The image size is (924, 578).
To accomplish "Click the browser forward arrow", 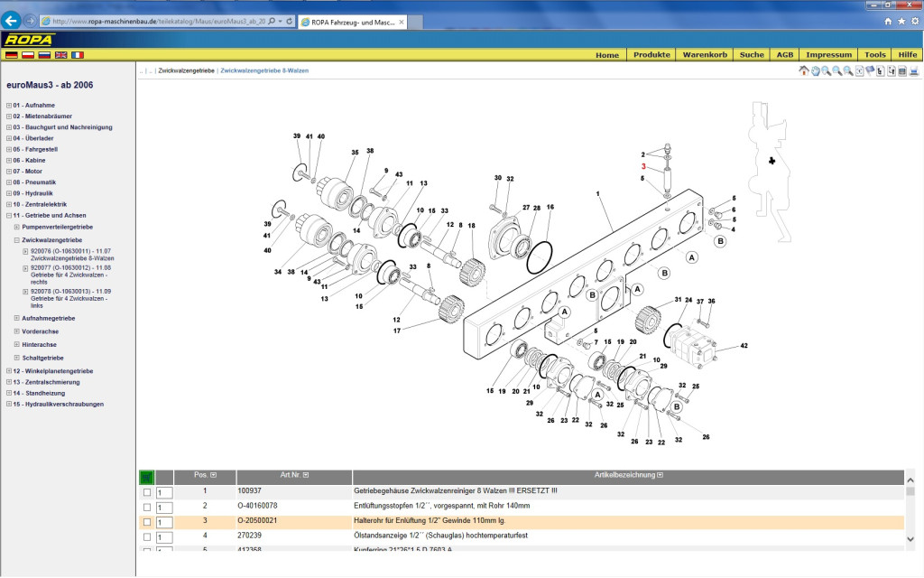I will coord(30,22).
